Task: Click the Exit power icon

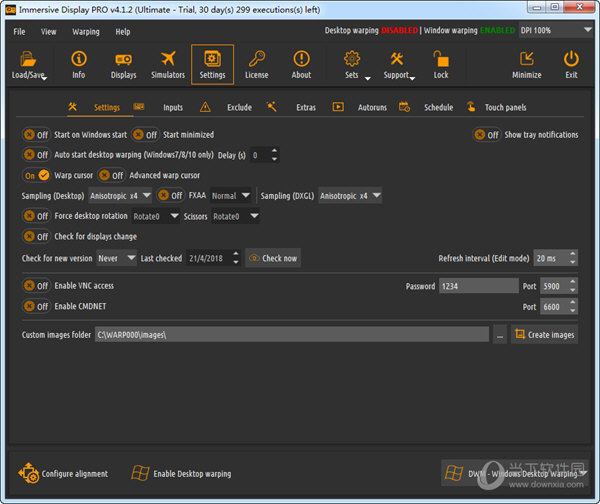Action: tap(571, 59)
